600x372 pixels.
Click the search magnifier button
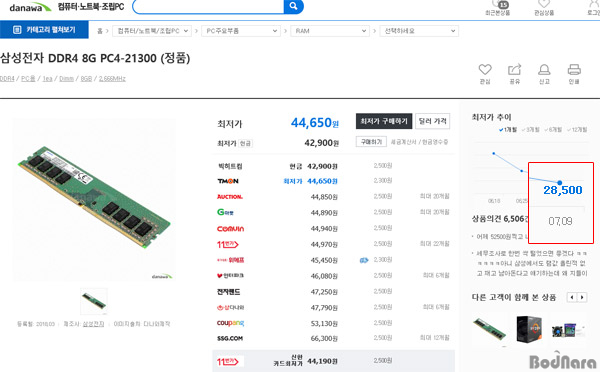(x=293, y=6)
